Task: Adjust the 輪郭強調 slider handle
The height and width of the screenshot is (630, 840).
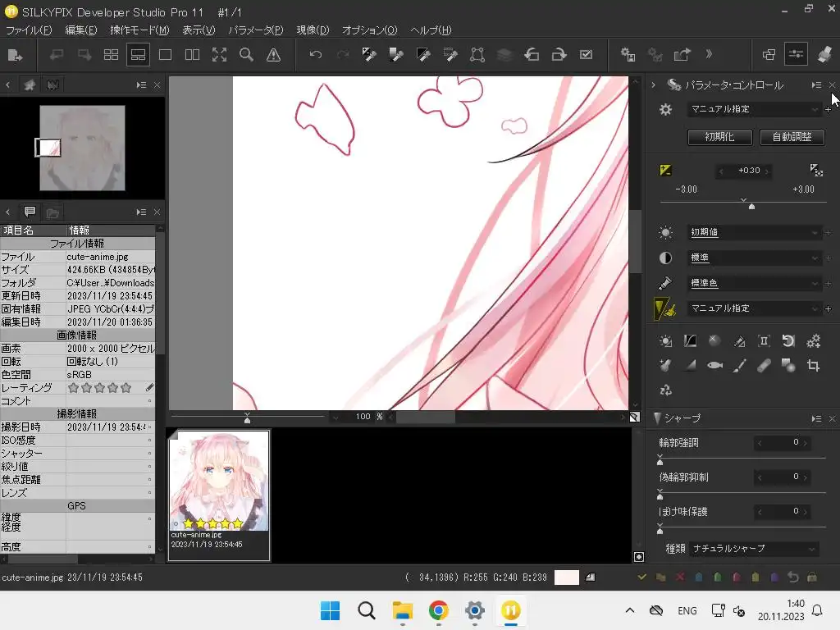Action: tap(660, 462)
